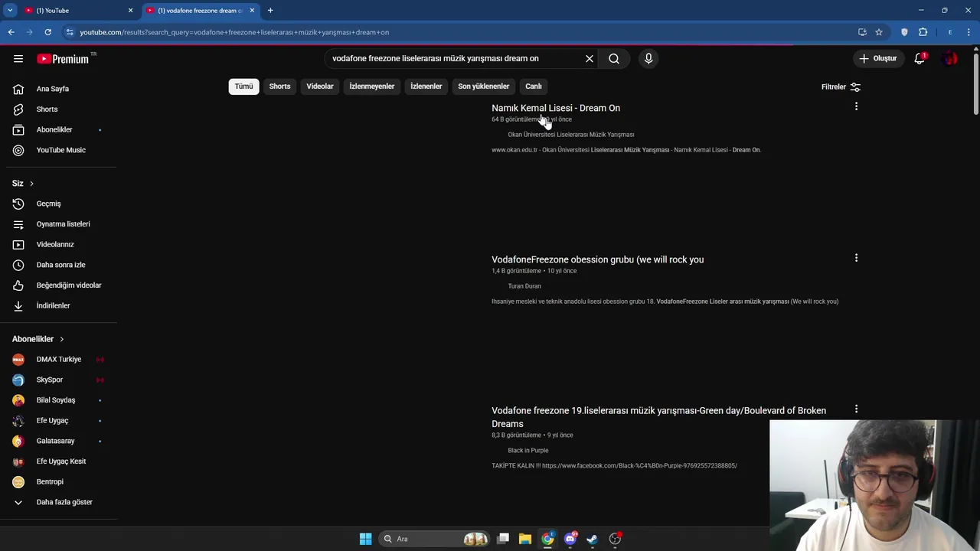Open more options for obession grubu video
Screen dimensions: 980x551
pos(856,258)
